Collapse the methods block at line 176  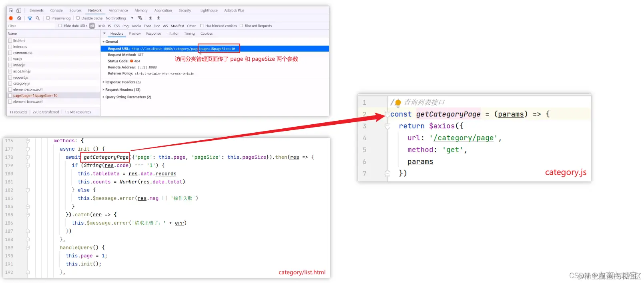point(28,141)
